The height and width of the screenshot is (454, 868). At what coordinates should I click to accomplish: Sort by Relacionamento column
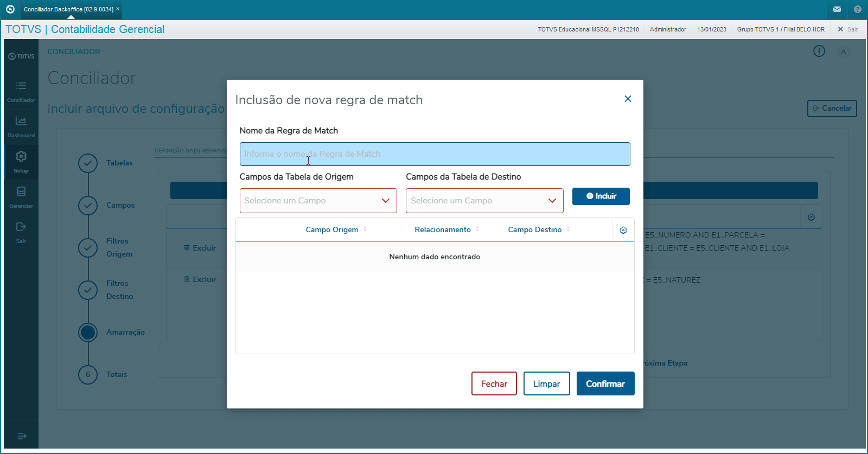click(477, 229)
